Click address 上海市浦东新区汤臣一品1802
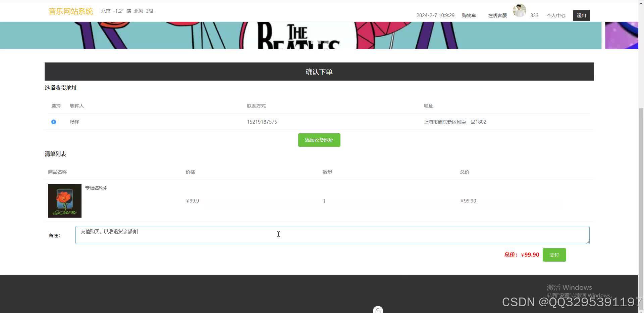Screen dimensions: 644x313 455,122
